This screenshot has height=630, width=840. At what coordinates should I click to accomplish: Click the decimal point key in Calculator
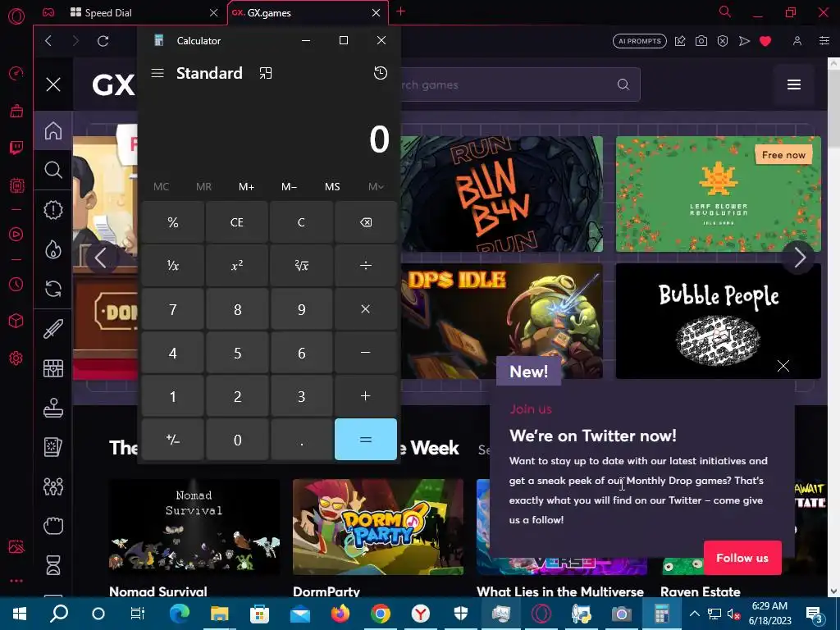(x=301, y=440)
